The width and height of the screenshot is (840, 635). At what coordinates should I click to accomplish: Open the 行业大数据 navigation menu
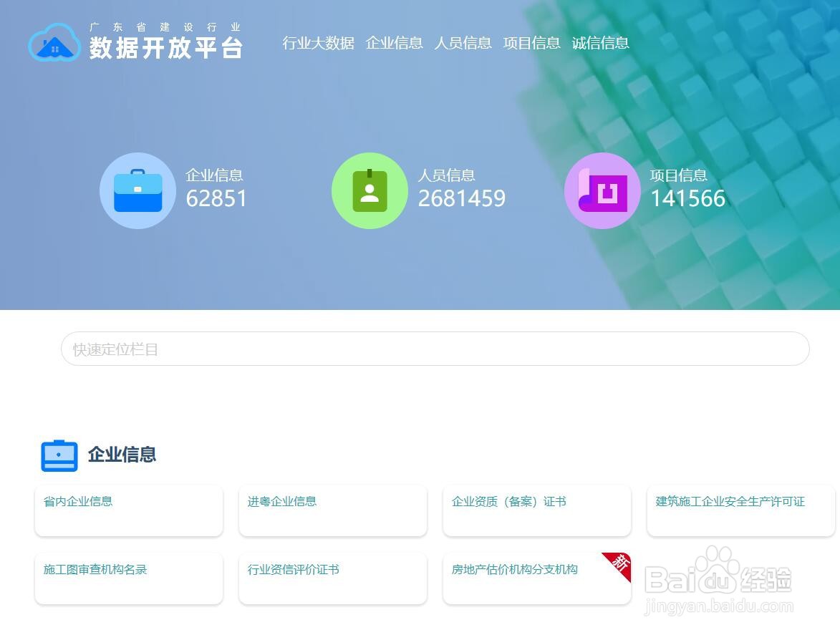pos(318,43)
